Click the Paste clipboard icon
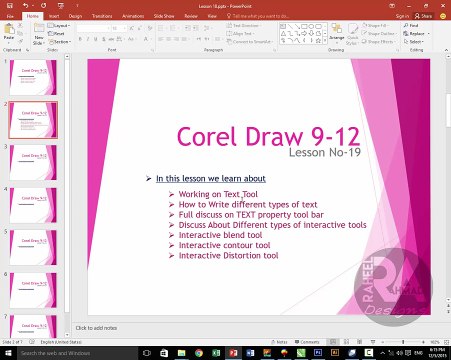The height and width of the screenshot is (360, 451). tap(9, 29)
